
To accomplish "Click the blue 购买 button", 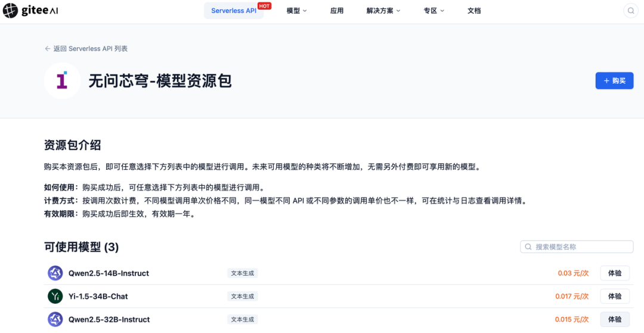I will point(614,81).
